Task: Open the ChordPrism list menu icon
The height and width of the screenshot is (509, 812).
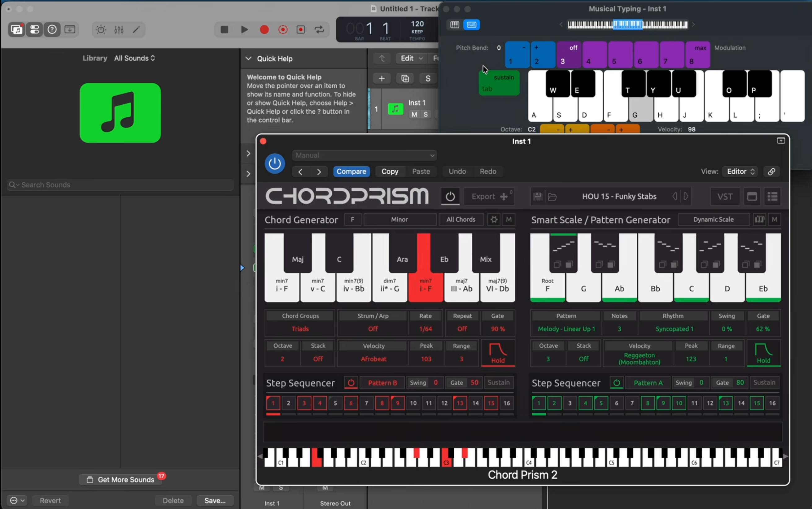Action: pos(772,196)
